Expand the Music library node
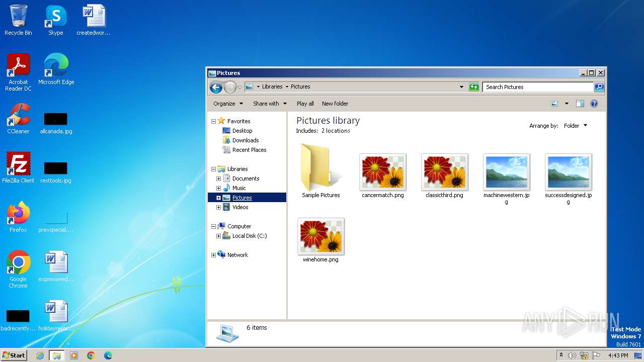 click(x=218, y=188)
